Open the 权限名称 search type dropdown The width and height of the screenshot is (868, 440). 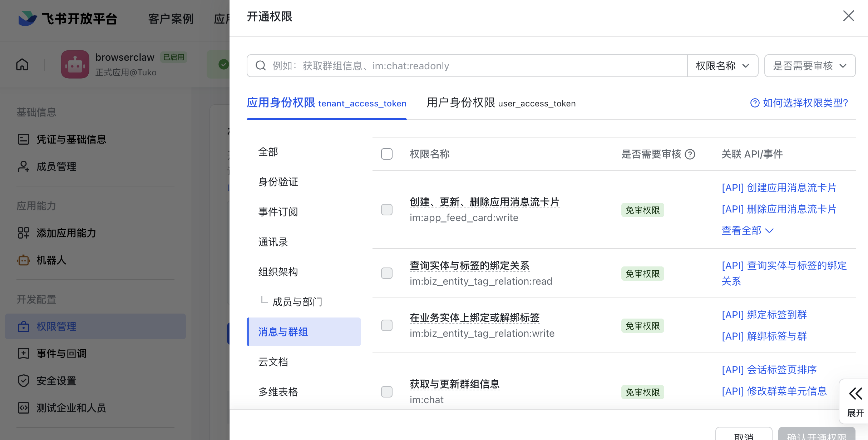722,66
